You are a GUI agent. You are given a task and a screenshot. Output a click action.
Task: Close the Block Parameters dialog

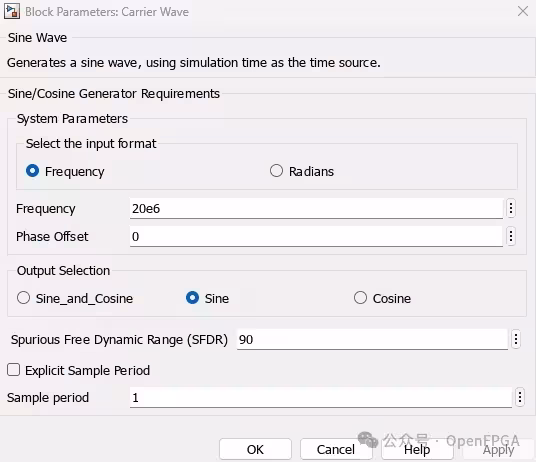(523, 11)
